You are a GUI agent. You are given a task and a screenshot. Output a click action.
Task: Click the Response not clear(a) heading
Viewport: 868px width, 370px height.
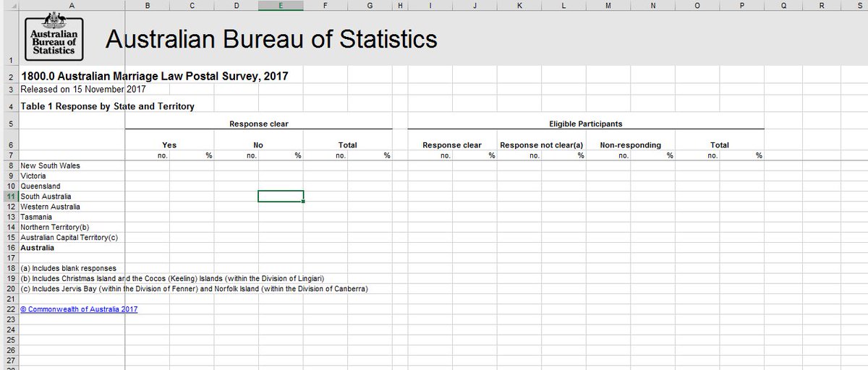(542, 145)
